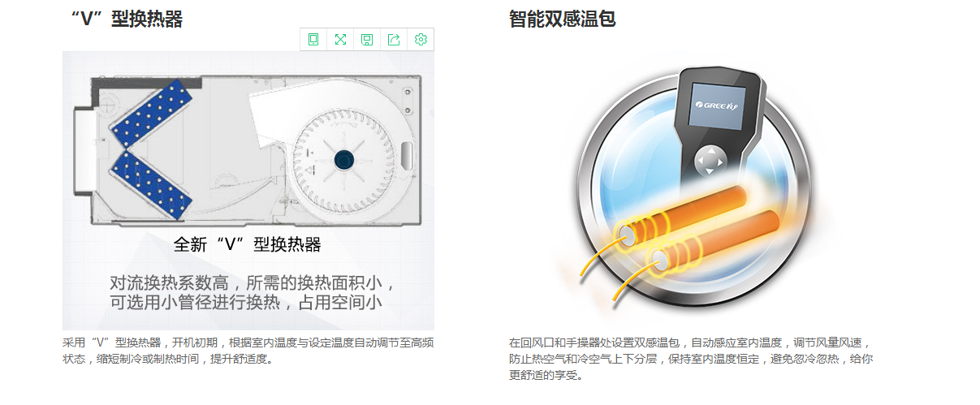This screenshot has width=980, height=405.
Task: Share the image with the export arrow icon
Action: (394, 39)
